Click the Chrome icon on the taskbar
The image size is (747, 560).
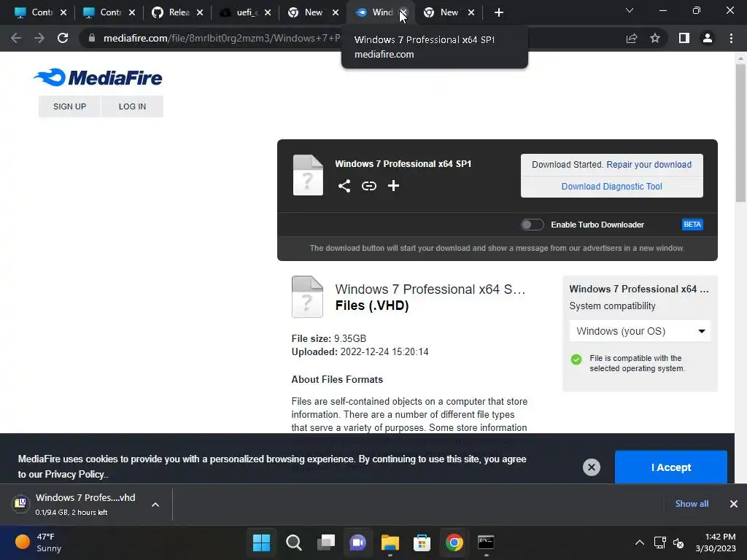tap(454, 542)
